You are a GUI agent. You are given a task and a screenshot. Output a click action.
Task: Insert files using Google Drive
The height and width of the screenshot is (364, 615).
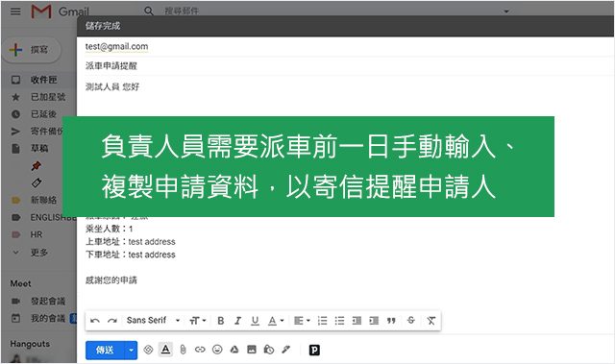[234, 350]
